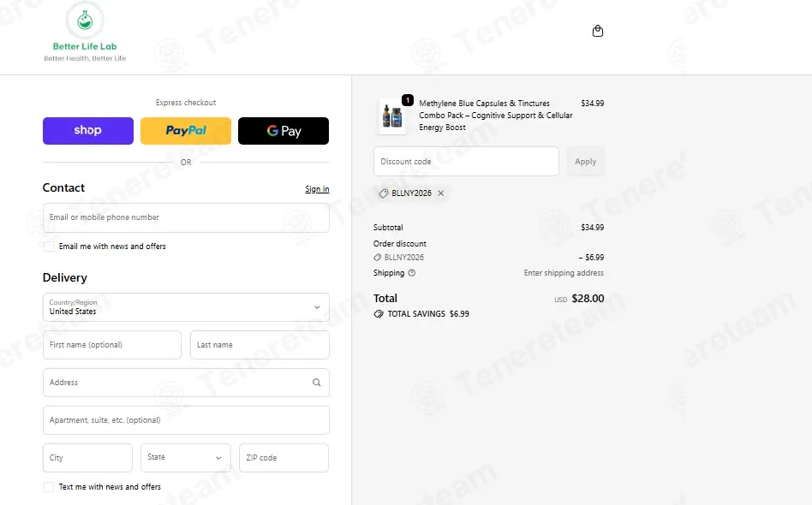Click the discount tag icon beside BLLNY2026 chip

tap(383, 193)
